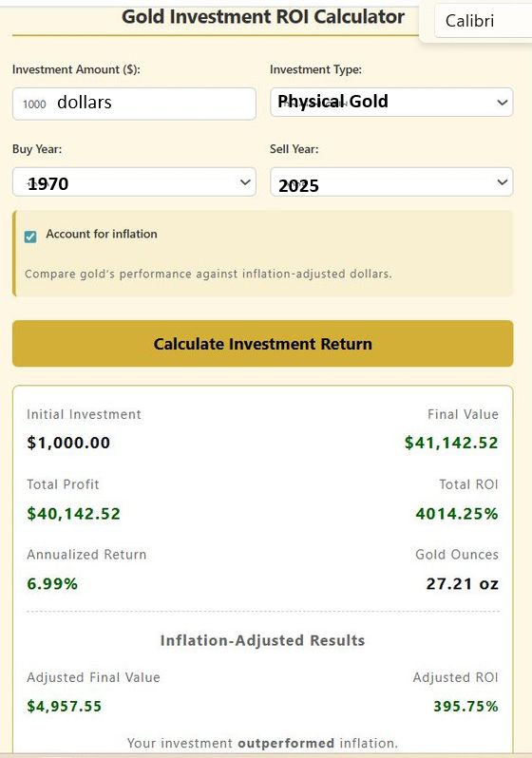Click the Adjusted ROI 395.75% value
Image resolution: width=532 pixels, height=758 pixels.
click(x=465, y=707)
